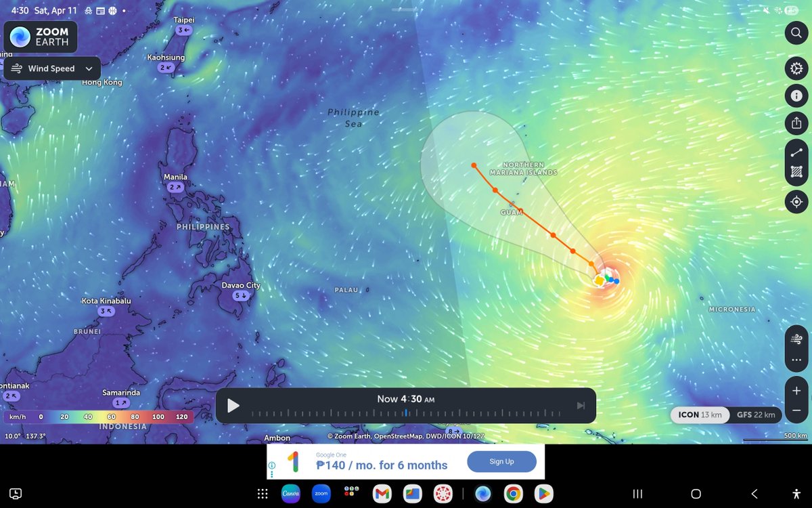Tap the Pontianak wind marker

coord(11,396)
